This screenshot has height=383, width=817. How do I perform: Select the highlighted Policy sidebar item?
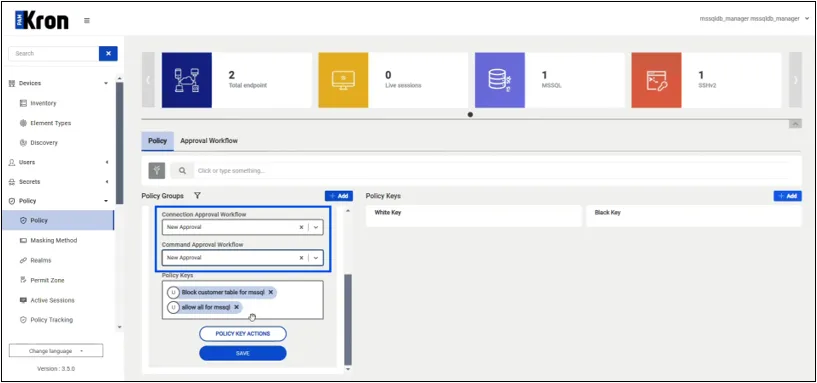[58, 220]
